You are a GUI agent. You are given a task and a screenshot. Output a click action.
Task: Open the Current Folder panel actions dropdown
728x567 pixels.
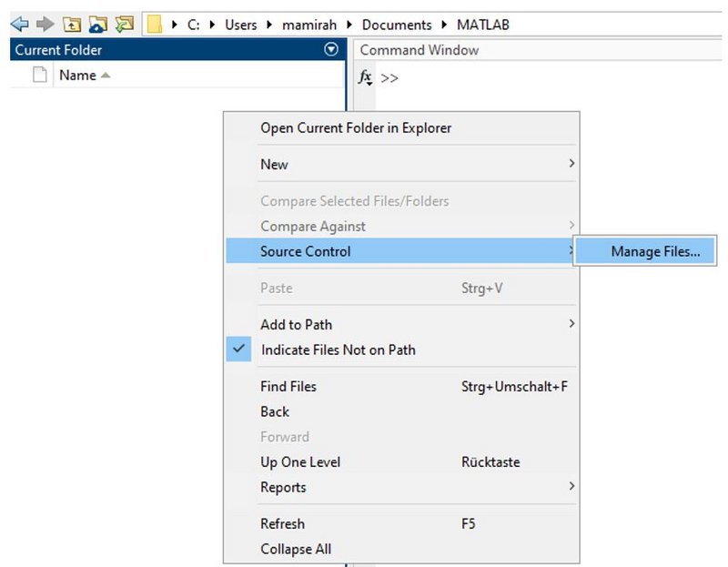tap(331, 50)
